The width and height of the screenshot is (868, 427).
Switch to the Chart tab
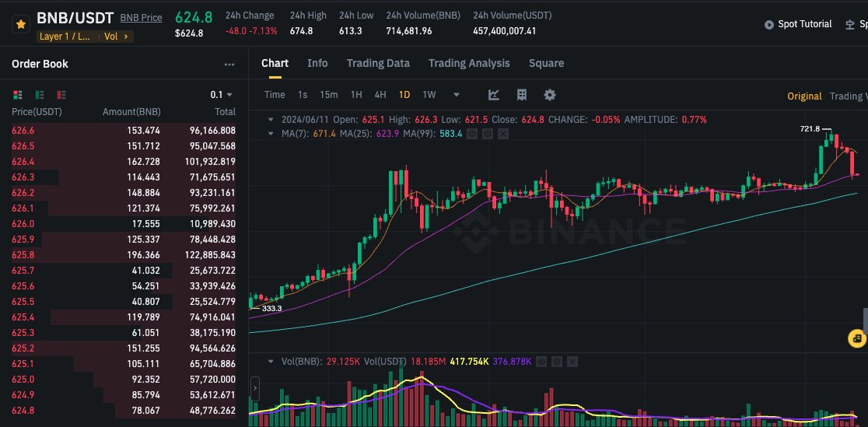coord(275,63)
